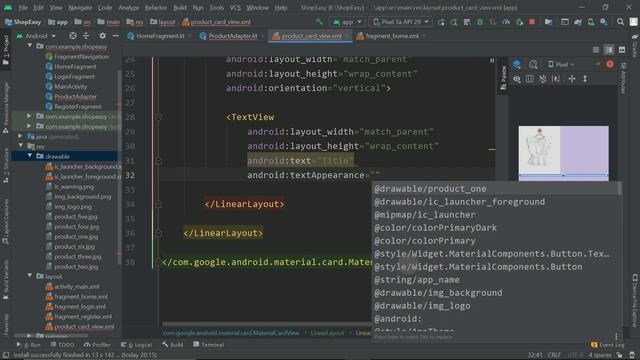Click the run with coverage icon
The image size is (640, 360).
pyautogui.click(x=493, y=22)
